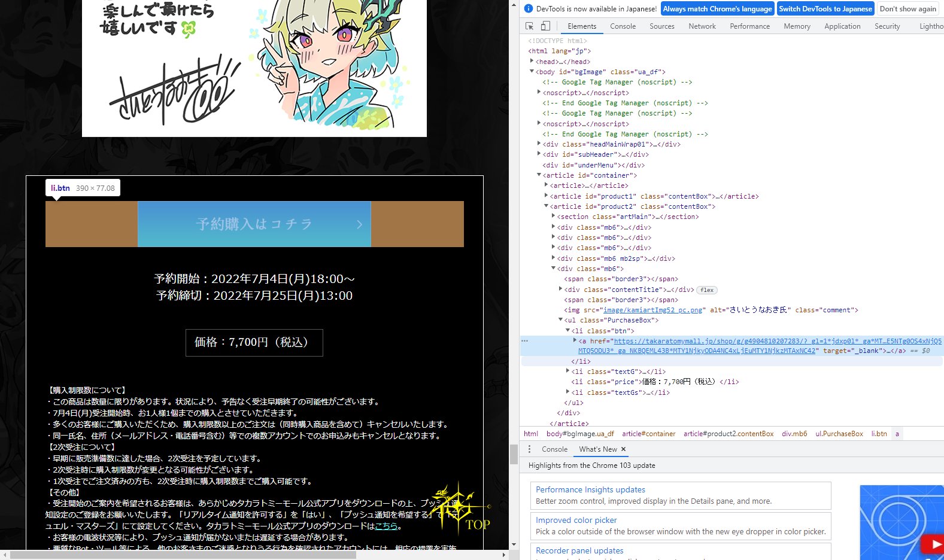Open "Improved color picker" link

click(576, 520)
